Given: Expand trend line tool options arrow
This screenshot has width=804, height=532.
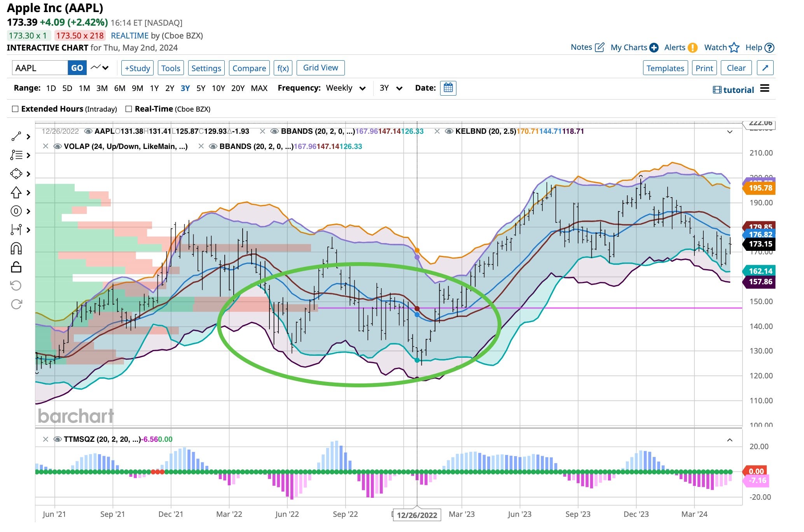Looking at the screenshot, I should 28,136.
